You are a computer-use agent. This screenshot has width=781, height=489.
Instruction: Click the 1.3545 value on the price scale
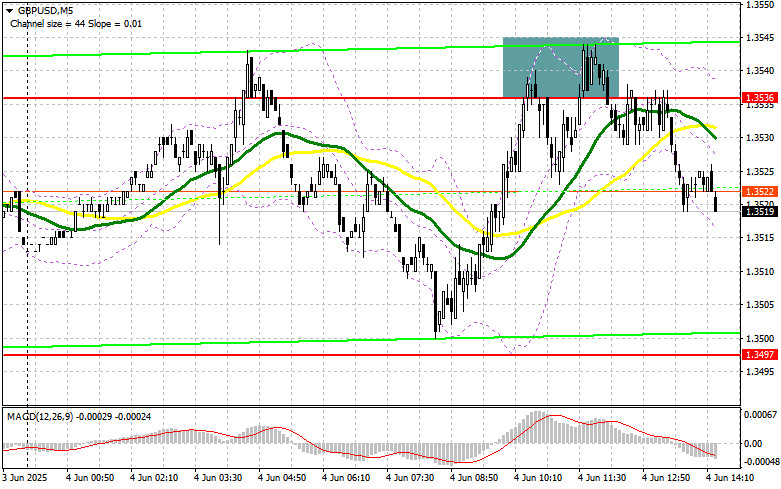click(x=760, y=38)
